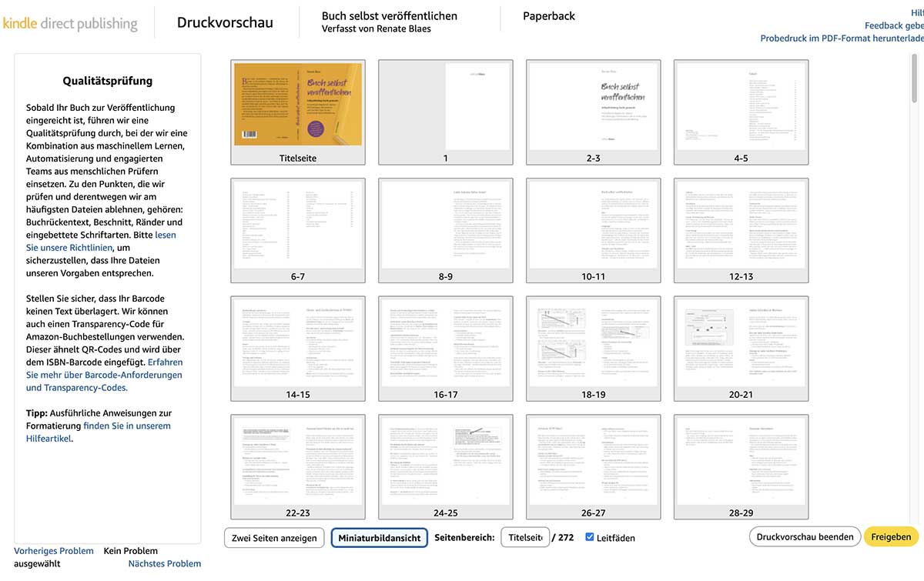The width and height of the screenshot is (924, 581).
Task: Click Druckvorschau beenden button
Action: (x=805, y=537)
